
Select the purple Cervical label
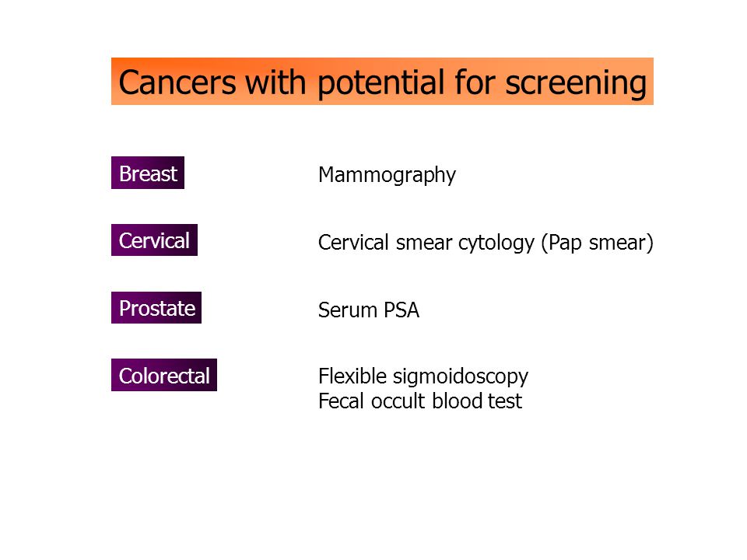[x=154, y=240]
